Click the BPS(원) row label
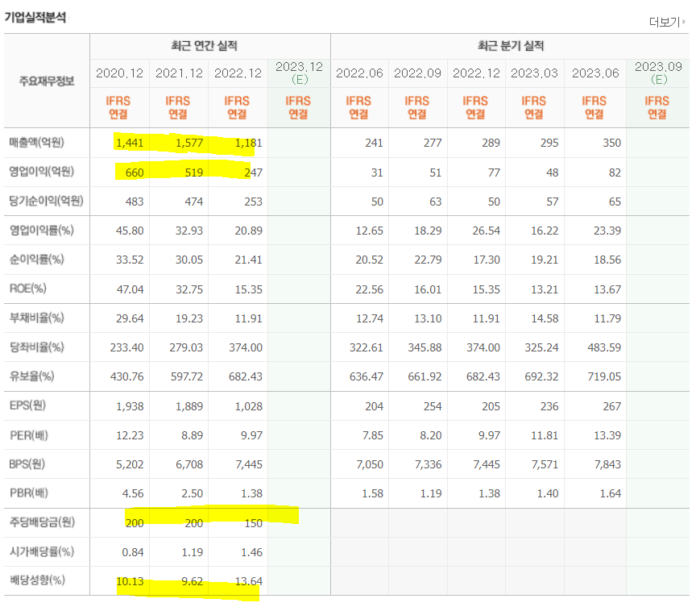700x607 pixels. point(27,464)
